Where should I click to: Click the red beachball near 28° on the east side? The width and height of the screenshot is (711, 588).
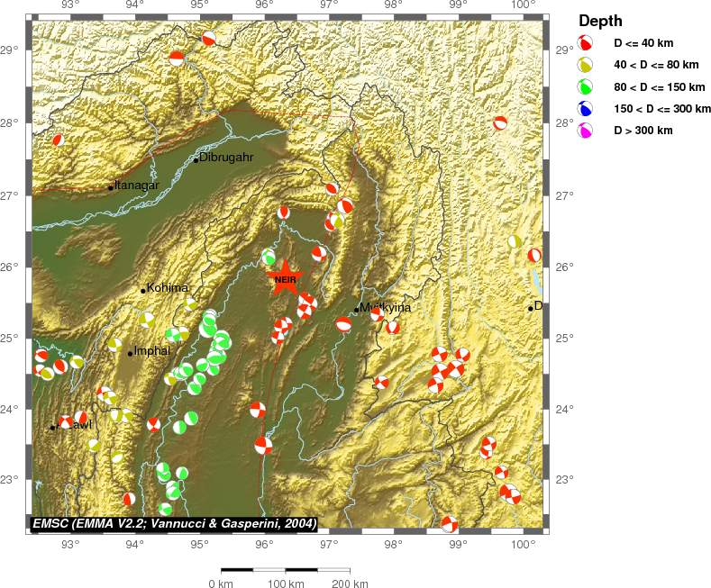[x=500, y=122]
